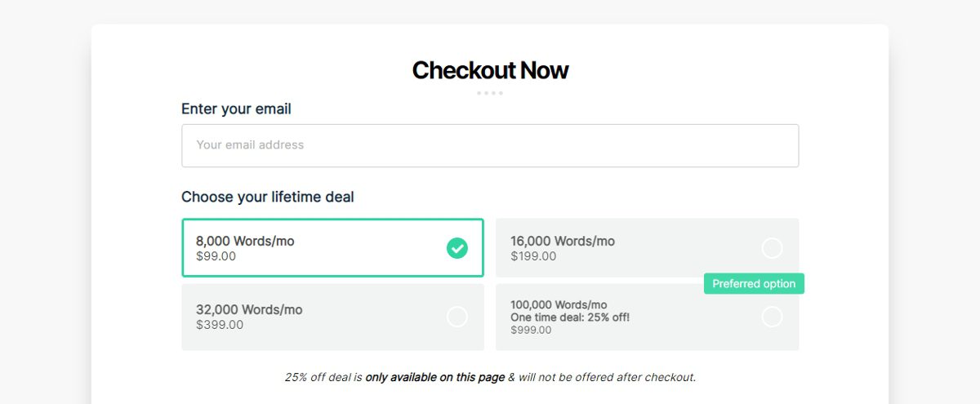Click the $99.00 price text
This screenshot has height=404, width=980.
coord(216,256)
